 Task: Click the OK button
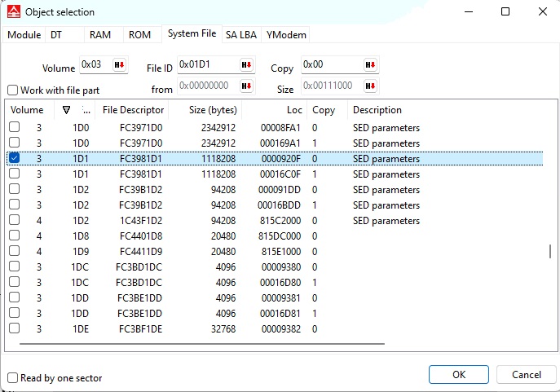pos(459,375)
